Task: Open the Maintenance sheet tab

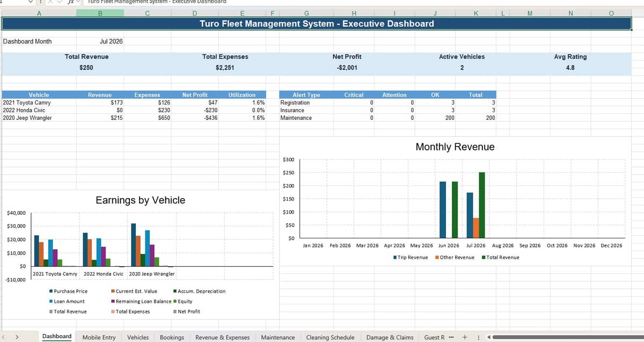Action: pyautogui.click(x=277, y=337)
